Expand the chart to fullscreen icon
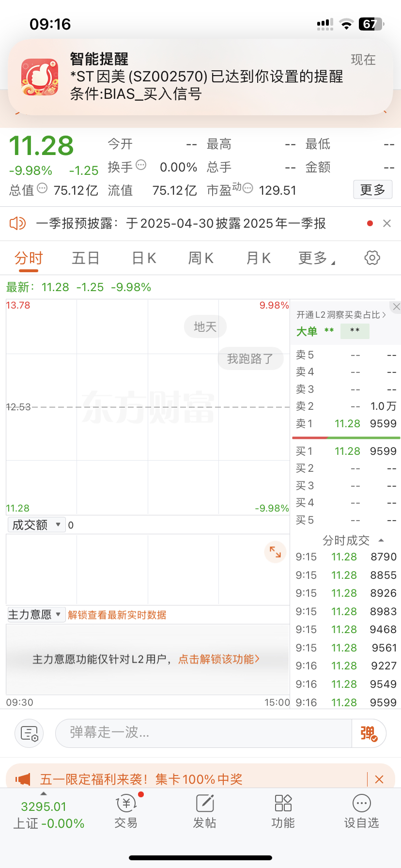401x868 pixels. click(x=275, y=552)
